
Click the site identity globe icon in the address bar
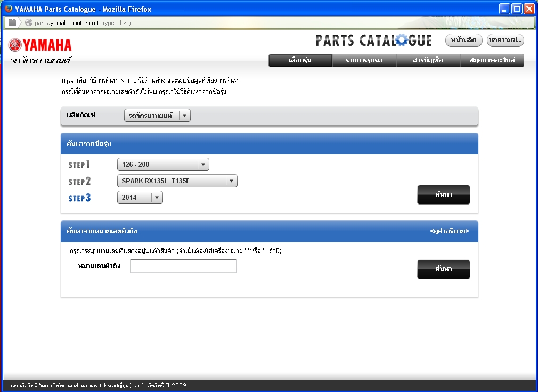click(29, 22)
